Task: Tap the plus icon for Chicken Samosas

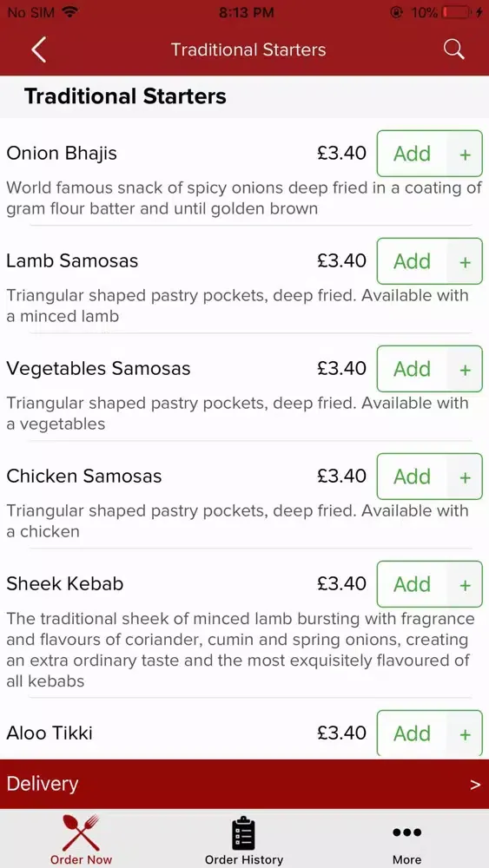Action: coord(466,477)
